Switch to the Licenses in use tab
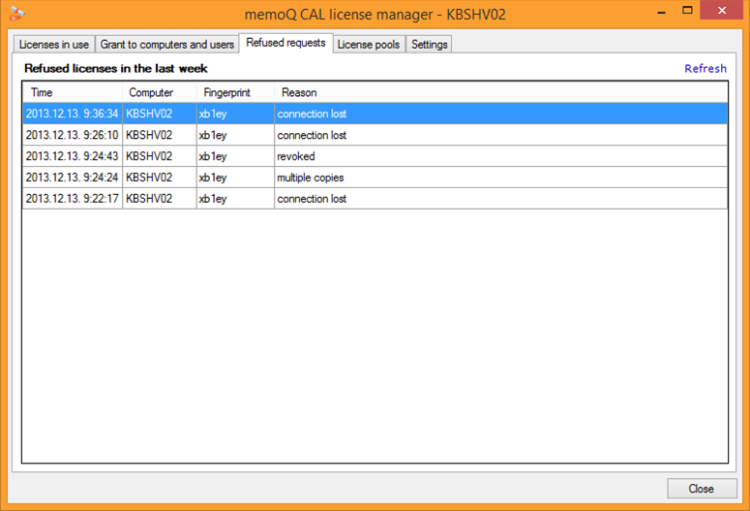This screenshot has height=511, width=750. click(54, 44)
